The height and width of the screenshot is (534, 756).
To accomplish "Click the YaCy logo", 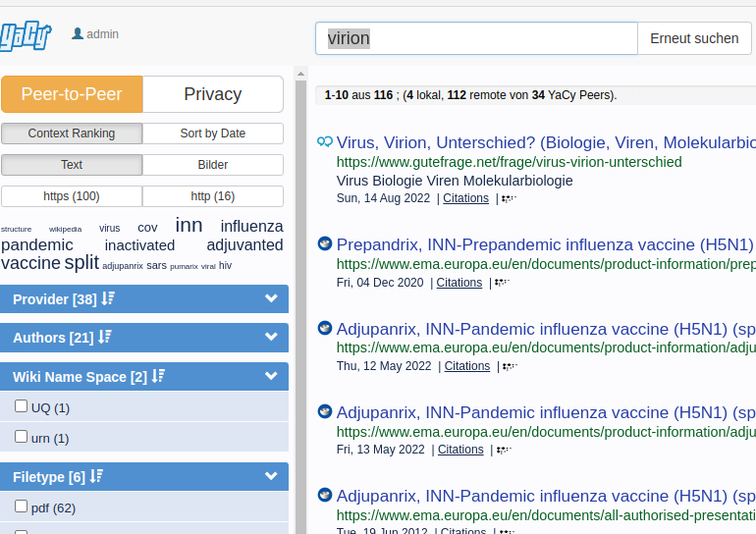I will pyautogui.click(x=25, y=37).
